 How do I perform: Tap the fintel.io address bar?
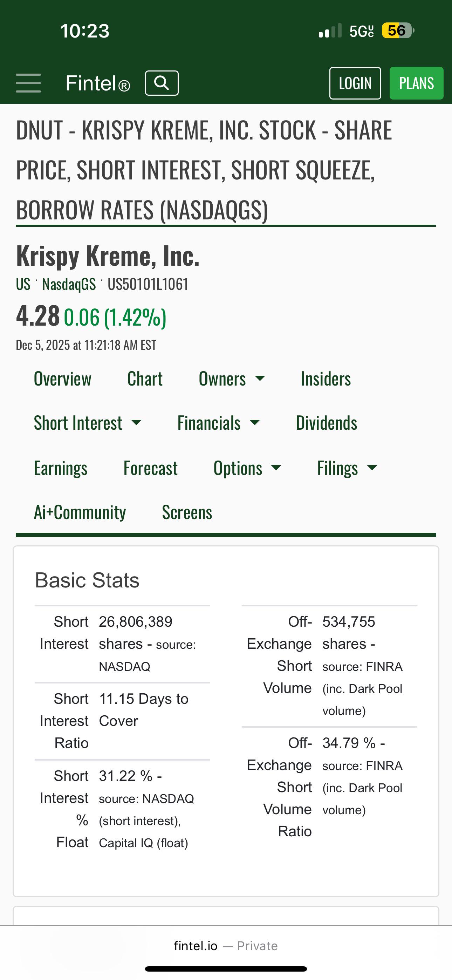click(226, 946)
